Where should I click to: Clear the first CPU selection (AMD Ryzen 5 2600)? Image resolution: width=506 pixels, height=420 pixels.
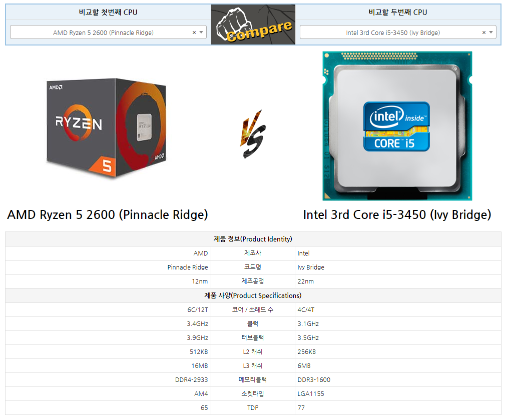194,32
